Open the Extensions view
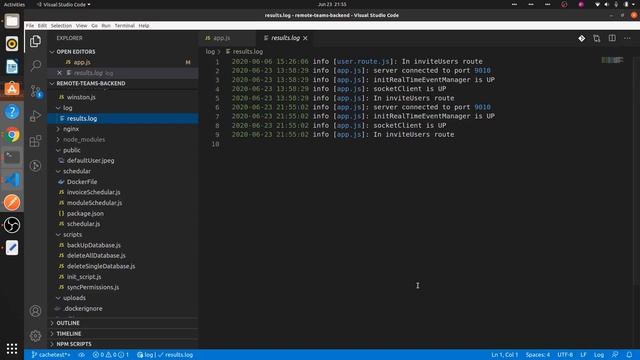The image size is (640, 360). click(x=36, y=141)
